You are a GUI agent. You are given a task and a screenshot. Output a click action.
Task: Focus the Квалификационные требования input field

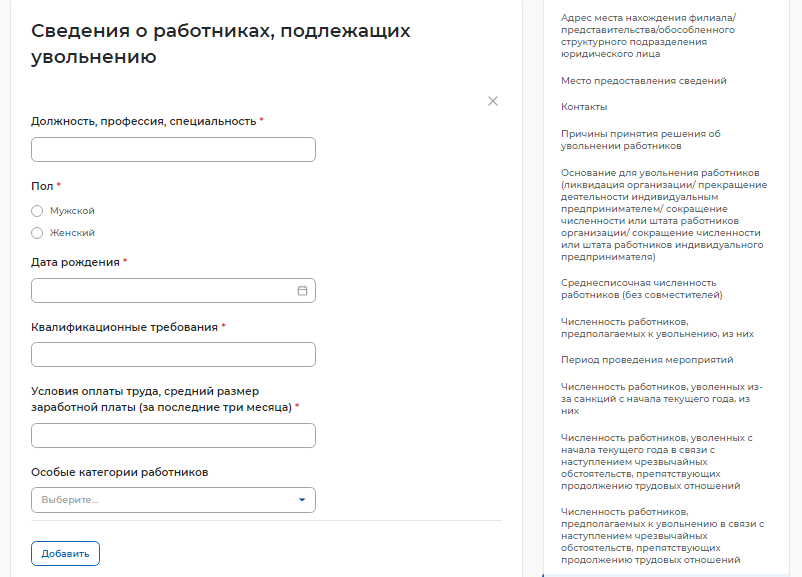(x=173, y=354)
